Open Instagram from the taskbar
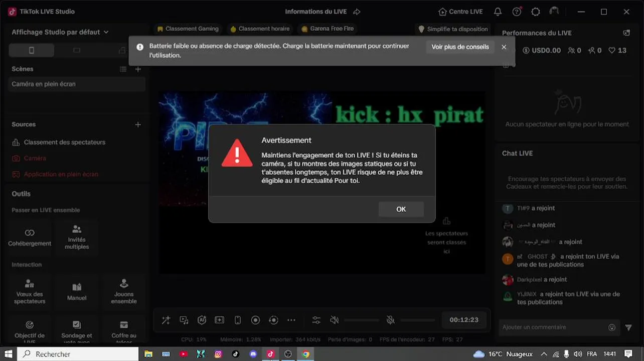Viewport: 644px width, 361px height. pyautogui.click(x=218, y=354)
